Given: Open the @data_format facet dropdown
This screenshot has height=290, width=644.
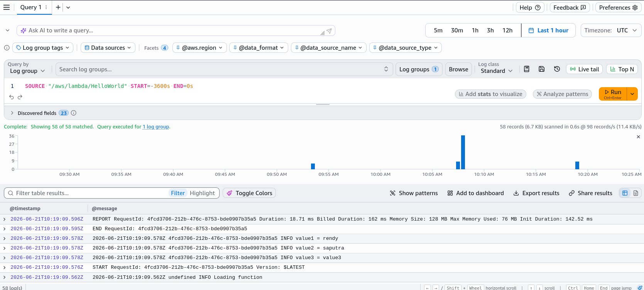Looking at the screenshot, I should click(x=259, y=48).
